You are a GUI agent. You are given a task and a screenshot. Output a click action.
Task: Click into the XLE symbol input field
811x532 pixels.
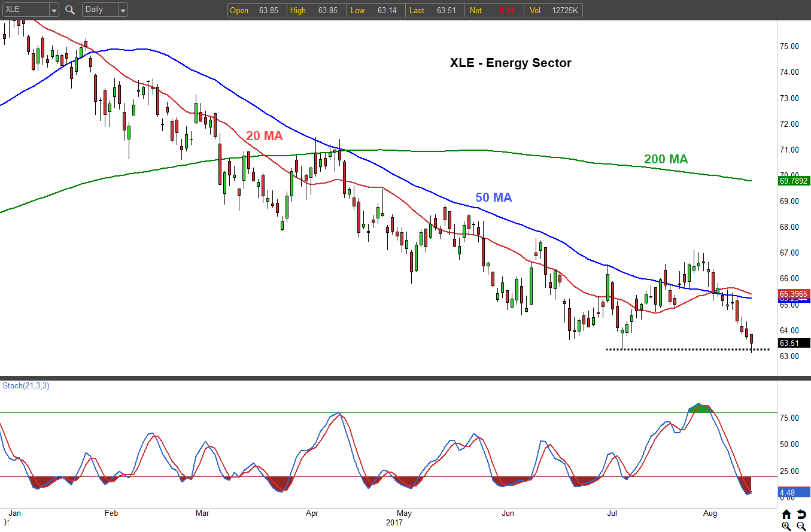pos(25,10)
